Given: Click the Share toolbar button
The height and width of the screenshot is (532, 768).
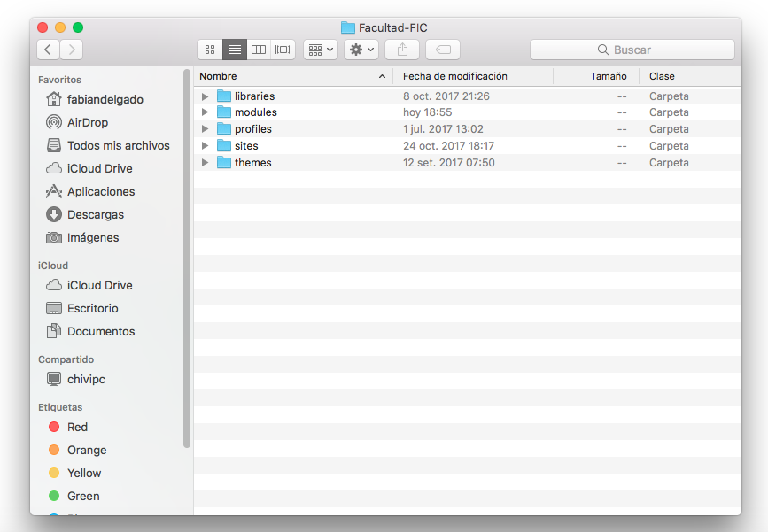Looking at the screenshot, I should (x=402, y=50).
